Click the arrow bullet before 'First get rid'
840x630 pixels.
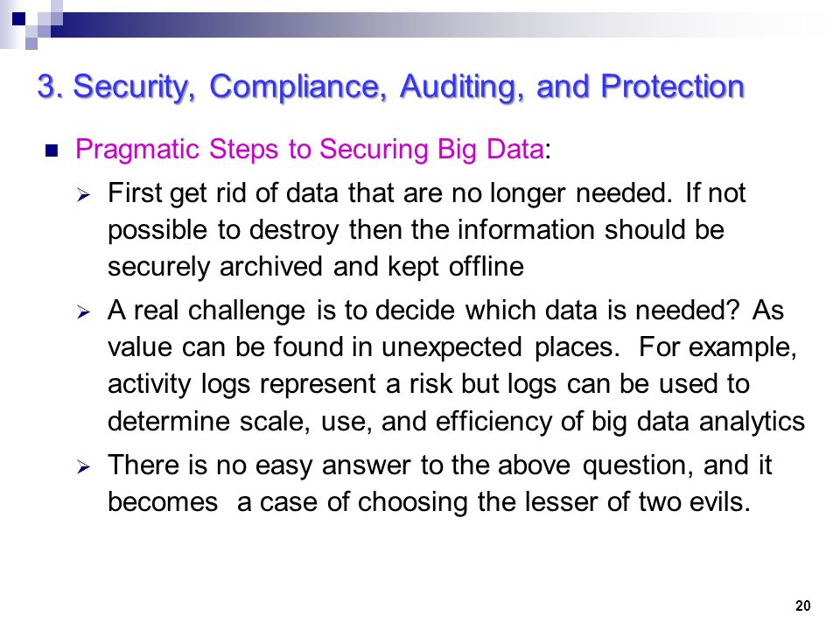tap(83, 195)
